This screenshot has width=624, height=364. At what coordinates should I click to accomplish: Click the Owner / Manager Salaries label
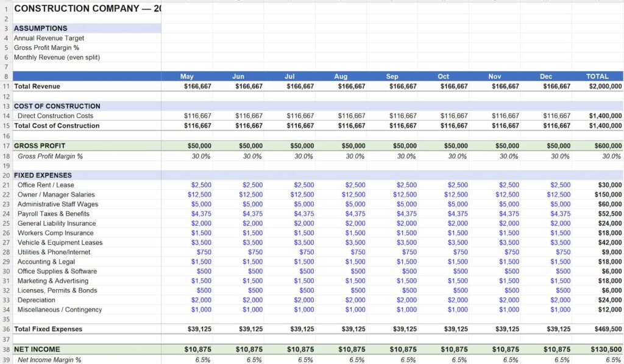click(56, 194)
